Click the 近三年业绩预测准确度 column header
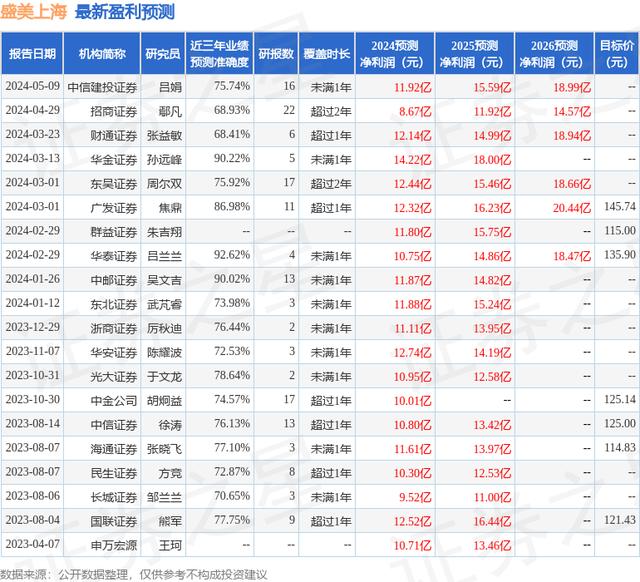Screen dimensions: 640x582 [x=219, y=53]
